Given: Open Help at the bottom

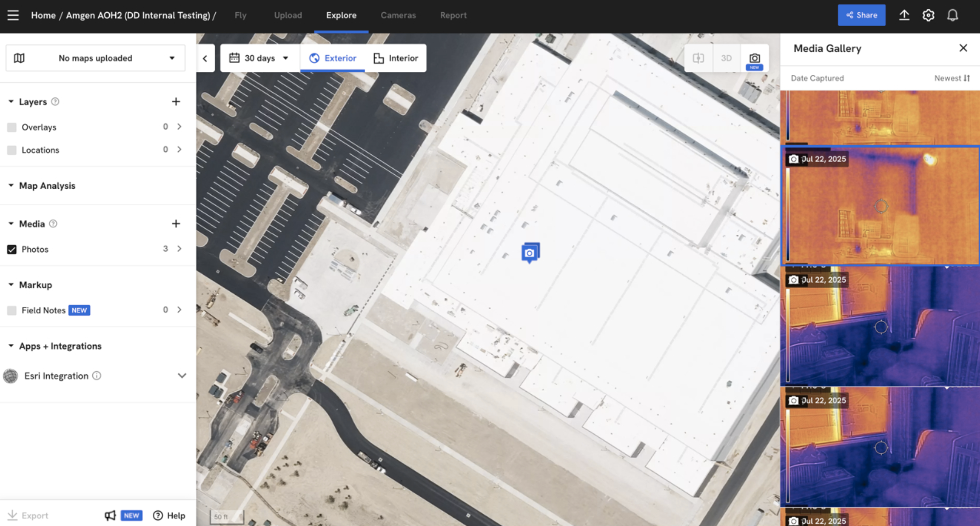Looking at the screenshot, I should coord(169,515).
